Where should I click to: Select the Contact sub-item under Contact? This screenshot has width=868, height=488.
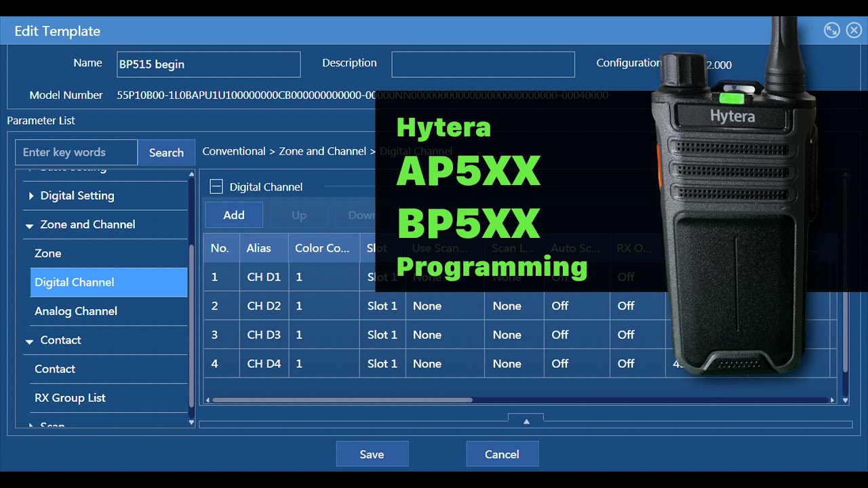[x=108, y=369]
